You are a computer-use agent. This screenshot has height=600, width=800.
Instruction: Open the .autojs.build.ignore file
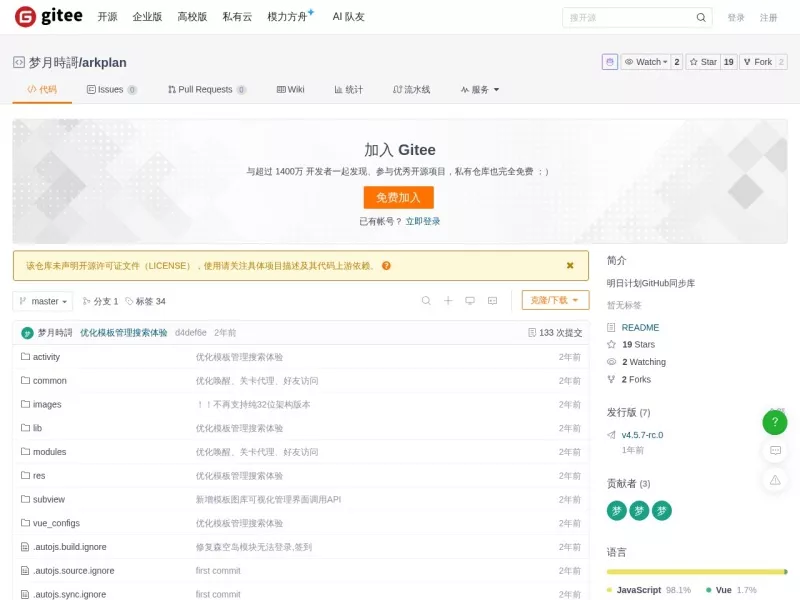coord(69,547)
